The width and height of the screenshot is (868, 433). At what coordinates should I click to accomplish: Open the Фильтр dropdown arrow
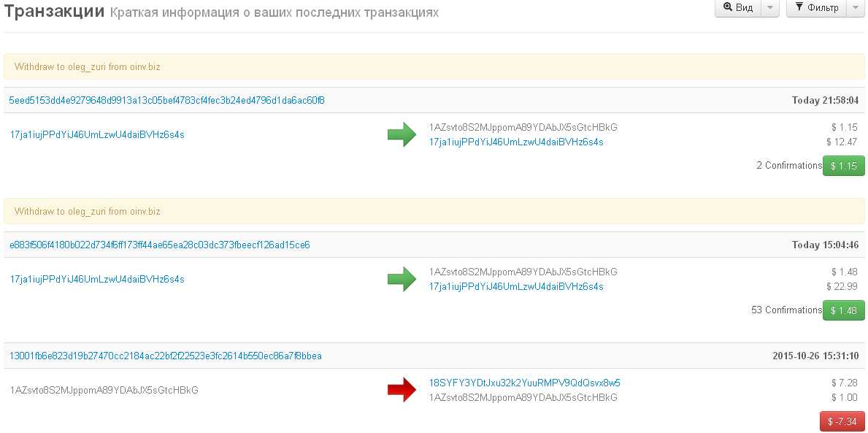tap(856, 7)
